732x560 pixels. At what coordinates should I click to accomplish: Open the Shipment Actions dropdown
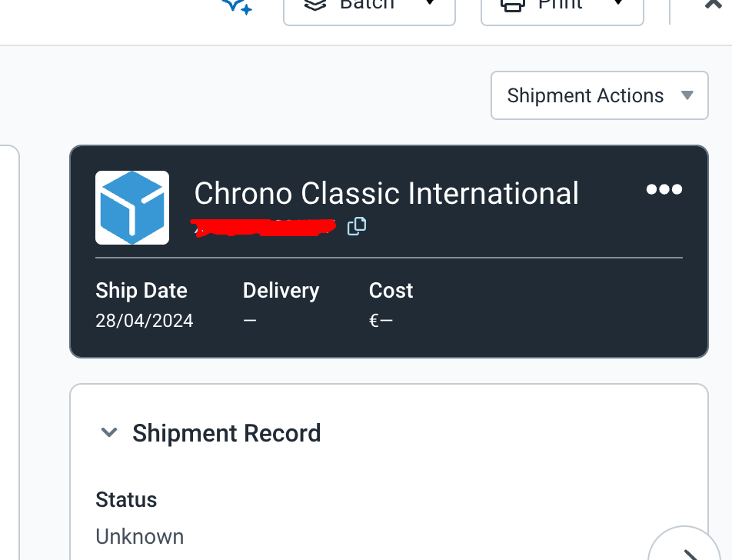coord(600,95)
